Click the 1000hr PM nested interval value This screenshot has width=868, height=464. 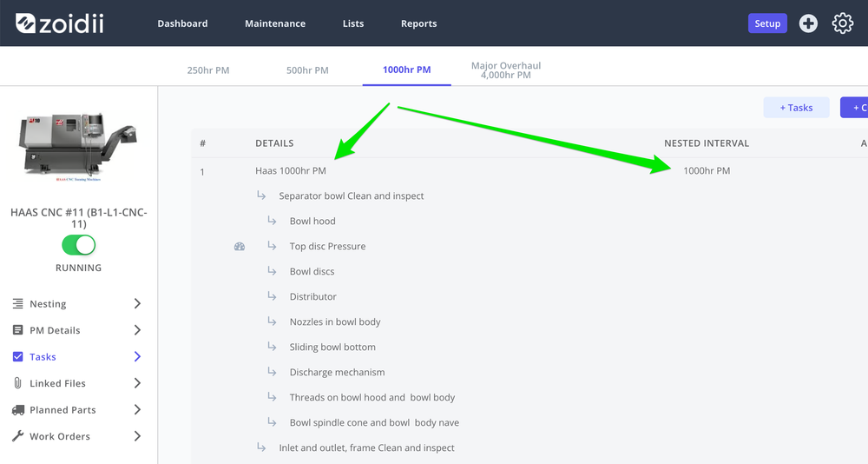tap(707, 171)
